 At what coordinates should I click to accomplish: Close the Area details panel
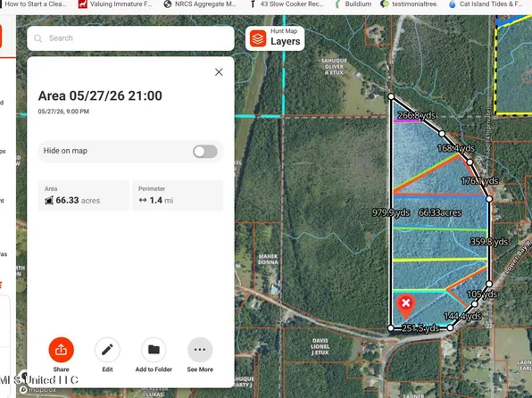point(219,72)
